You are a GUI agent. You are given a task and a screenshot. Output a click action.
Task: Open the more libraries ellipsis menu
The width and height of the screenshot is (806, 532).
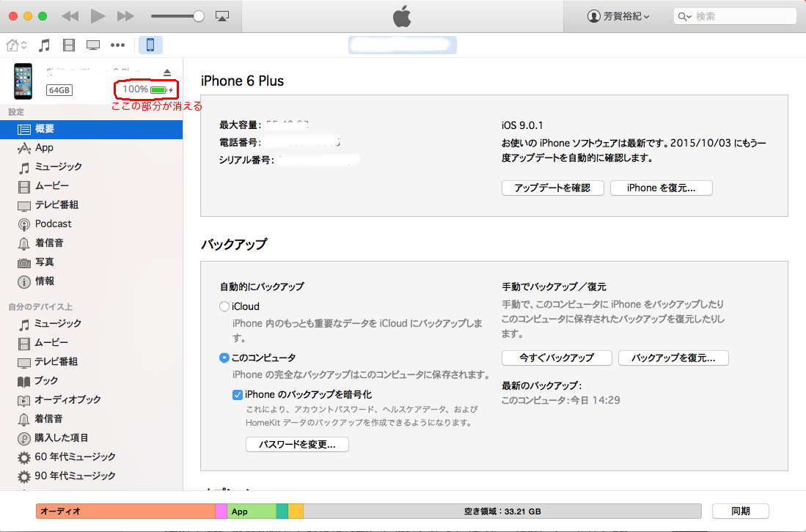pyautogui.click(x=118, y=45)
